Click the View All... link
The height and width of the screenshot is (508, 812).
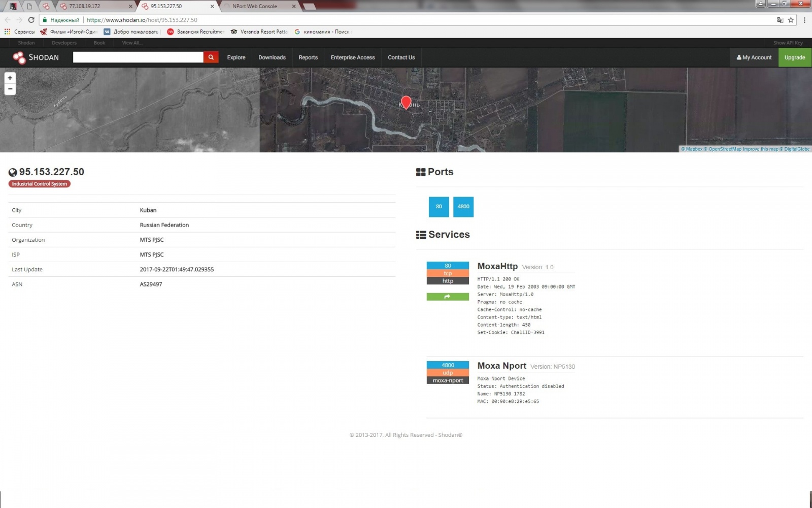(x=132, y=43)
